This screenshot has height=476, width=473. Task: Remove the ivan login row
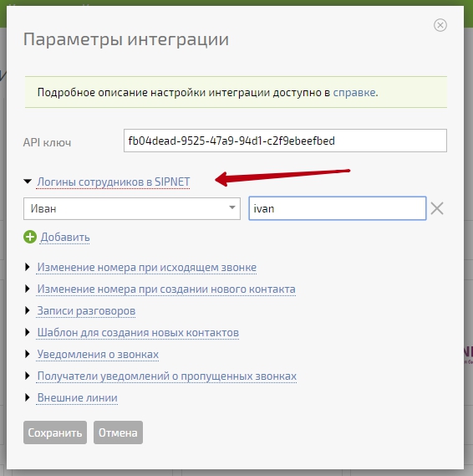437,208
